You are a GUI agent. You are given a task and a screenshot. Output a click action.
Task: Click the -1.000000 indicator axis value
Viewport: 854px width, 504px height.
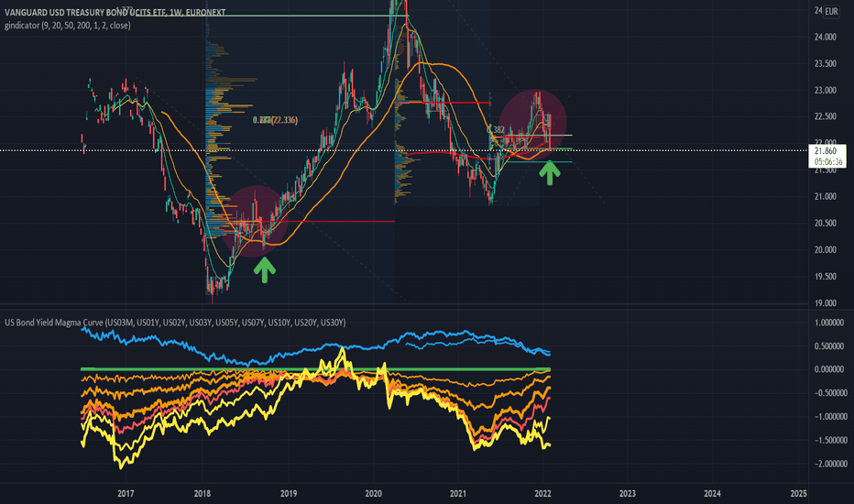coord(830,417)
